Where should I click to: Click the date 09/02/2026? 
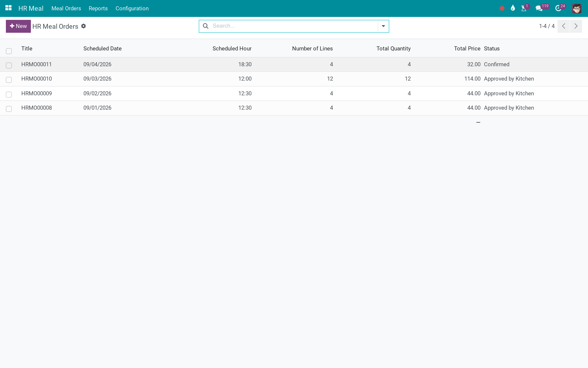pos(97,93)
